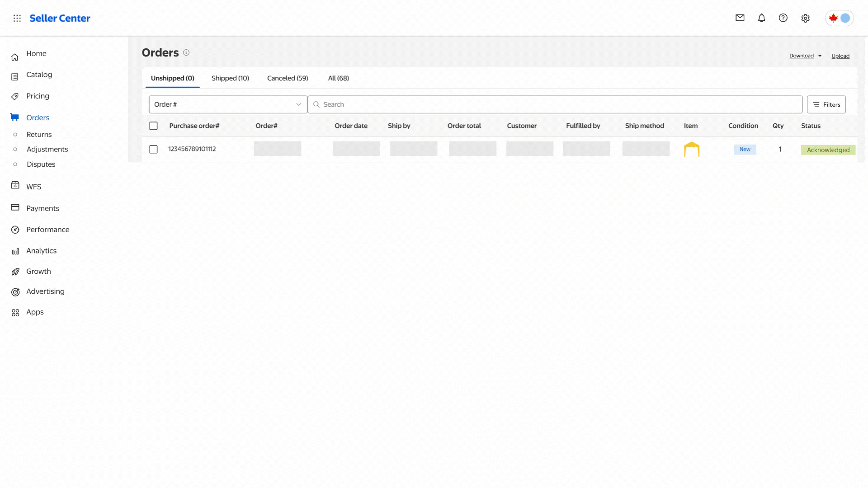Open the mail messages icon
Image resolution: width=868 pixels, height=488 pixels.
(x=740, y=18)
